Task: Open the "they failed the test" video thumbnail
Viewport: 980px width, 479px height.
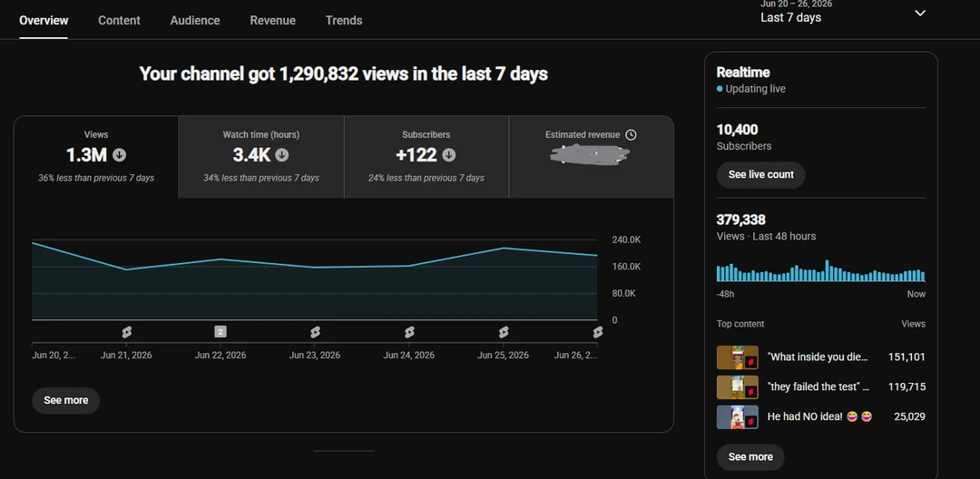Action: pyautogui.click(x=738, y=387)
